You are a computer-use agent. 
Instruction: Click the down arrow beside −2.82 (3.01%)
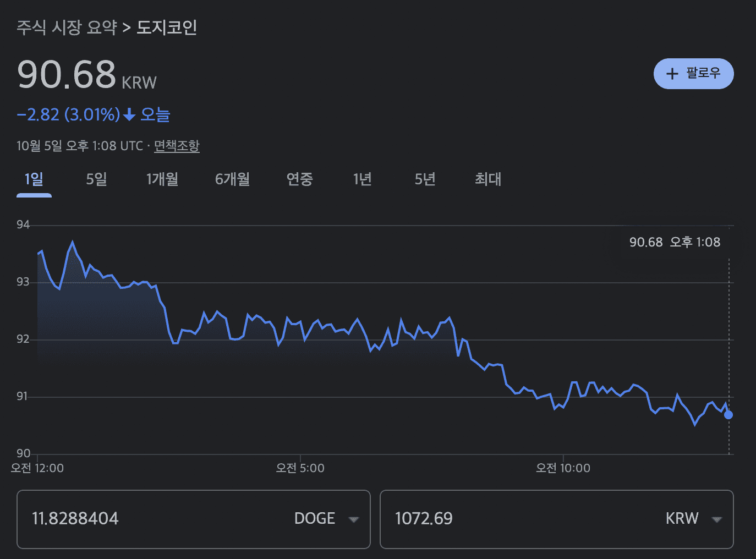[x=129, y=114]
